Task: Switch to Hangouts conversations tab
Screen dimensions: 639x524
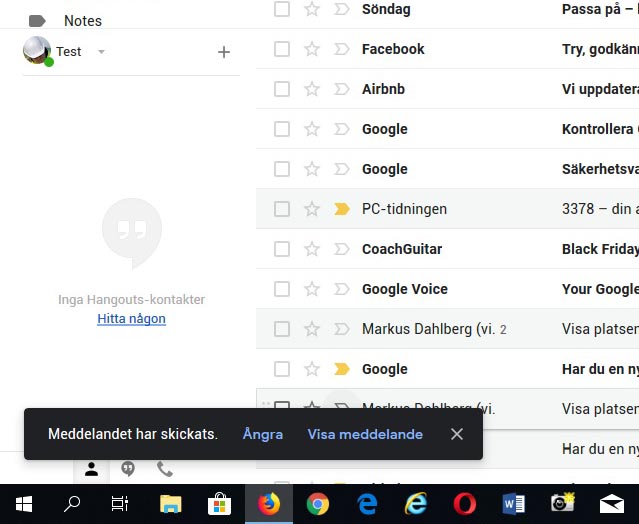Action: pos(128,469)
